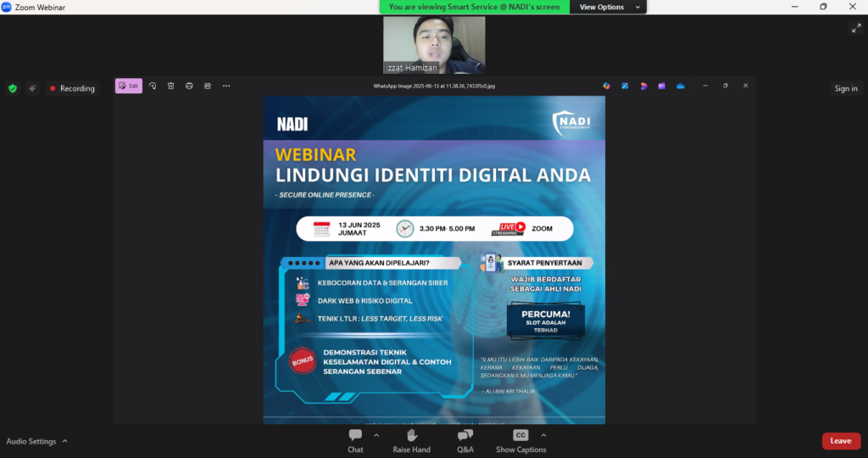Click the share icon in photo viewer

208,86
